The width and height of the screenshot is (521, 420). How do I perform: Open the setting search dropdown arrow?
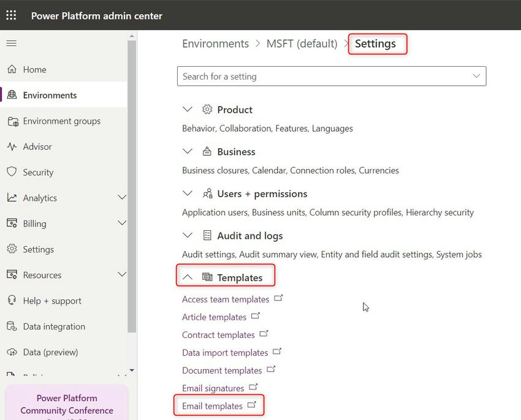pos(476,76)
